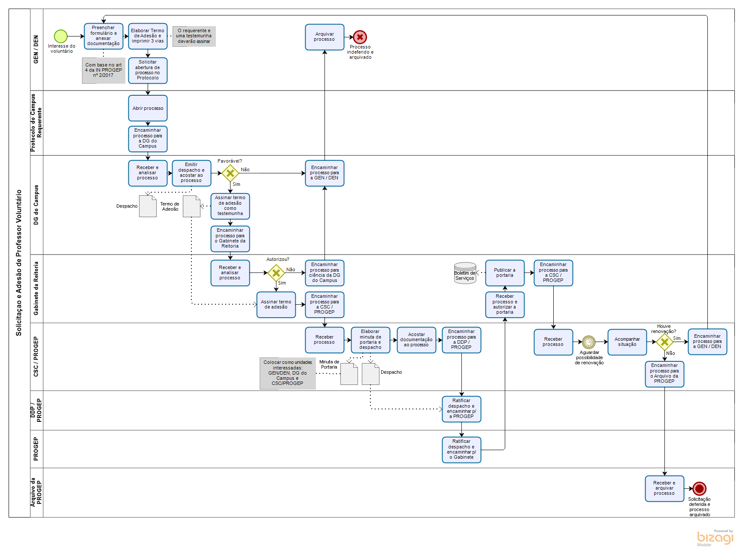Click the 'Abrir processo' task box
743x560 pixels.
click(148, 108)
